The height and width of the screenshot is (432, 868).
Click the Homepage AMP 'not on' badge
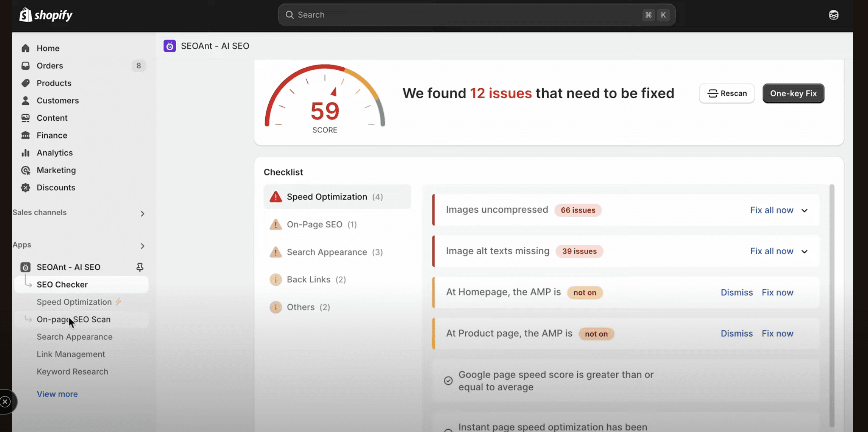coord(585,293)
